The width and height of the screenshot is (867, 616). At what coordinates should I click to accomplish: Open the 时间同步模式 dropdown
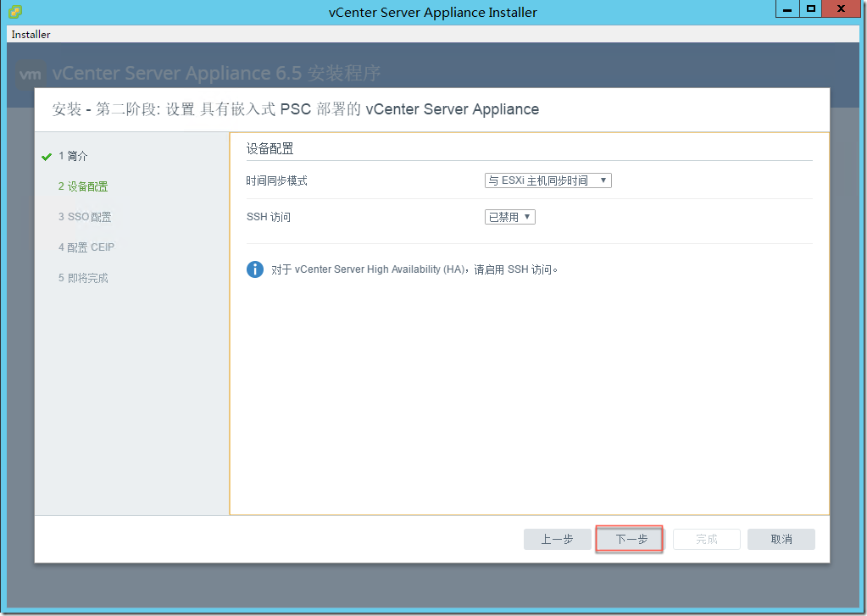click(x=548, y=180)
